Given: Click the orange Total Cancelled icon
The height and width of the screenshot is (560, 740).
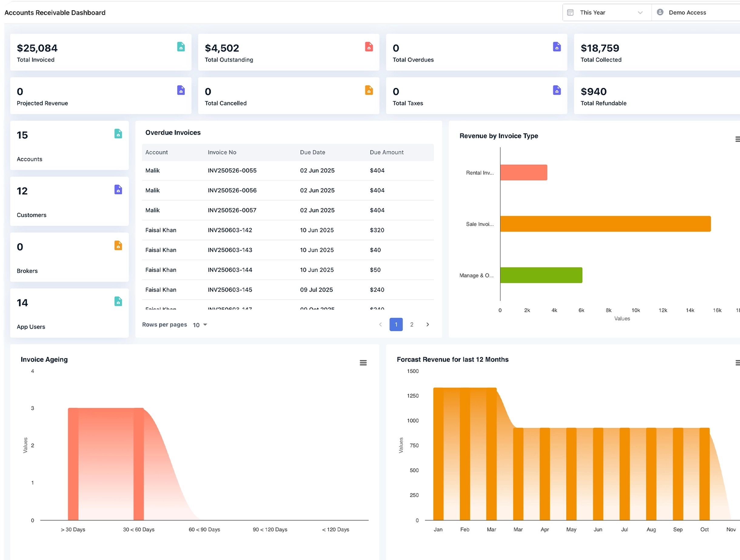Looking at the screenshot, I should point(369,90).
